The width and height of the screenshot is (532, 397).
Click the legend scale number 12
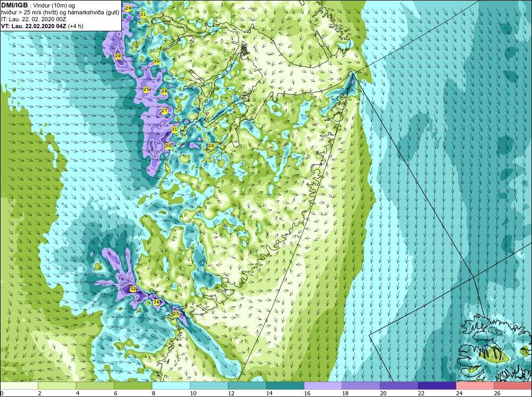231,393
